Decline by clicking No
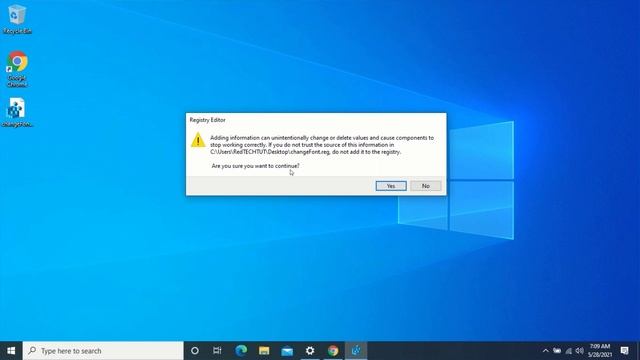 click(x=426, y=186)
